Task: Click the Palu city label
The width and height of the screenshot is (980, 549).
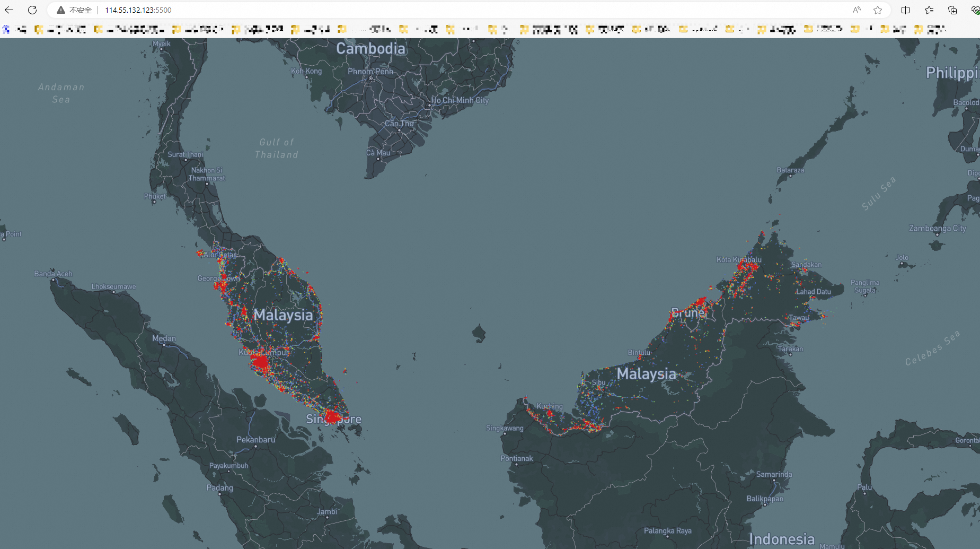Action: (x=864, y=487)
